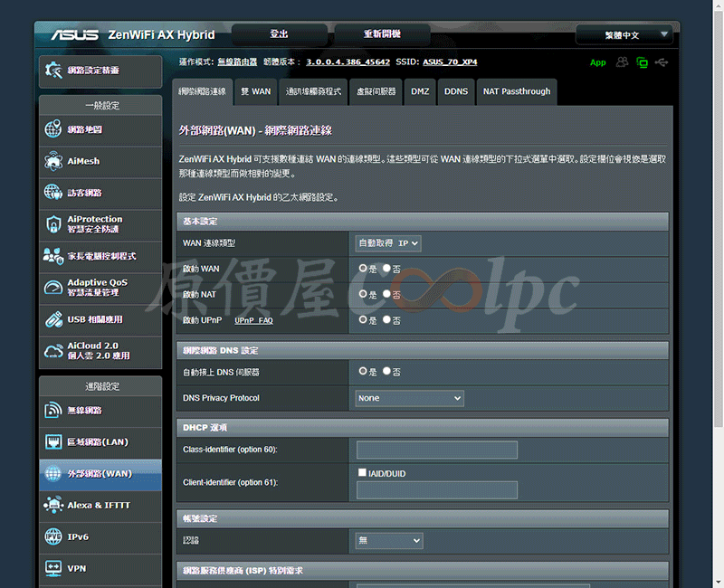Open the NAT Passthrough tab
724x588 pixels.
click(517, 92)
